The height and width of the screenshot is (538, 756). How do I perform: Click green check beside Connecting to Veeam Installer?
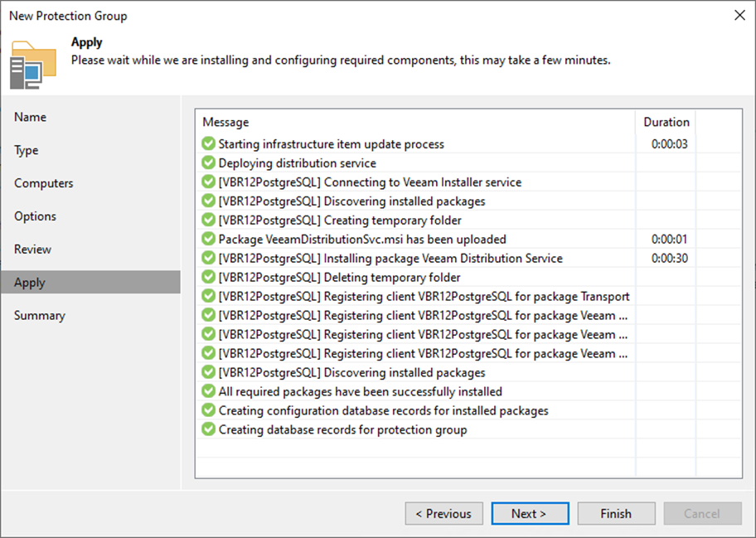(209, 182)
